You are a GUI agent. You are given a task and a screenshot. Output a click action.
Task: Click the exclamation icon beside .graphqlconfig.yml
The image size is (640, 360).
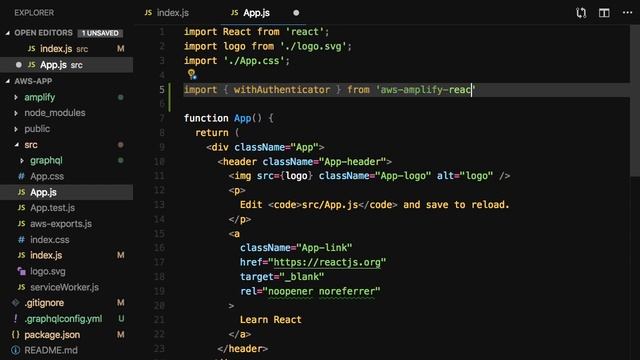[16, 319]
